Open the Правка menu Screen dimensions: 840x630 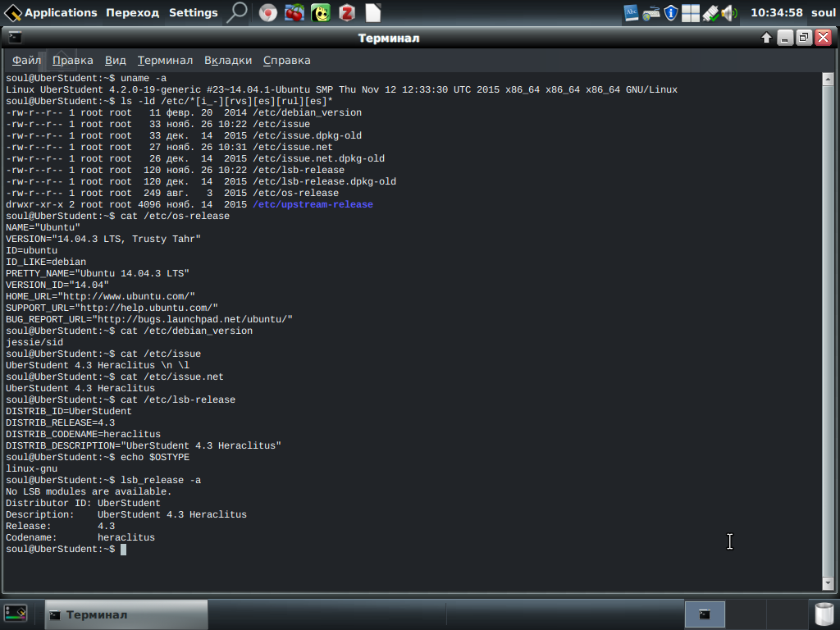pos(73,61)
